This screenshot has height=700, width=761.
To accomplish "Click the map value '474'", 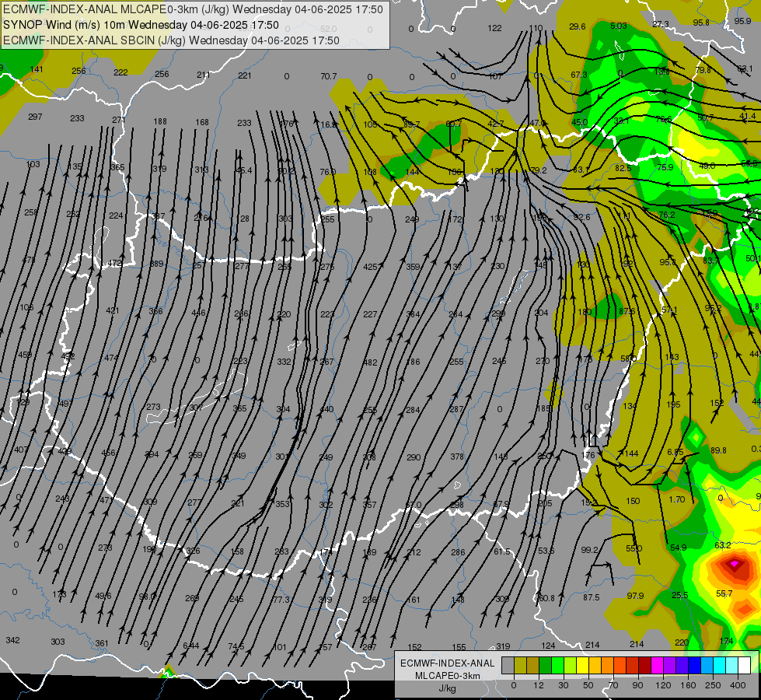I will [x=111, y=358].
